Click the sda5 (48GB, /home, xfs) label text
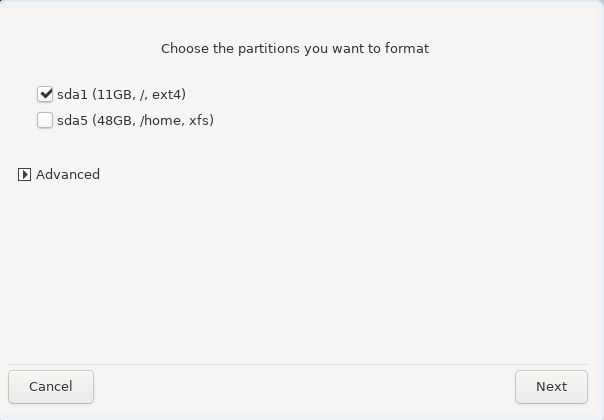 (x=135, y=120)
